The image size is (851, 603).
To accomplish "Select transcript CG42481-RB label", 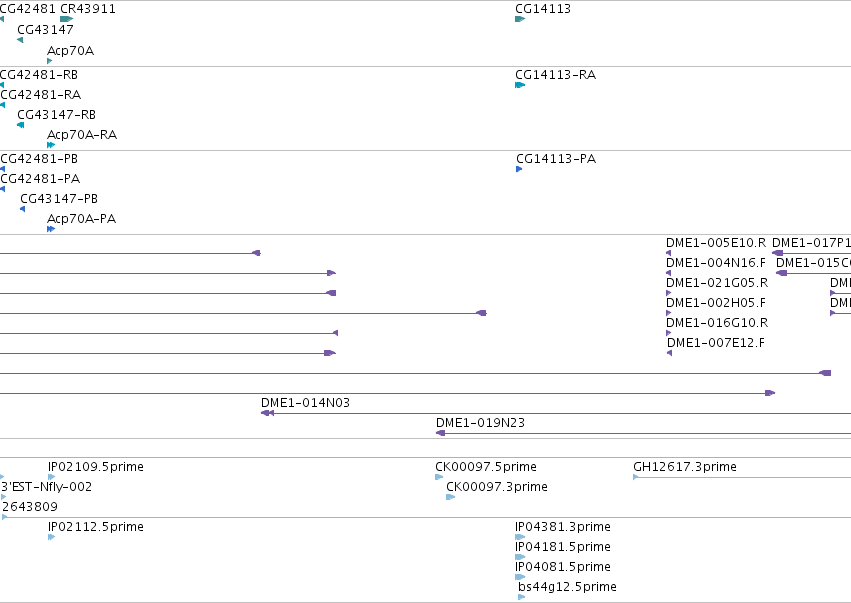I will (x=39, y=74).
